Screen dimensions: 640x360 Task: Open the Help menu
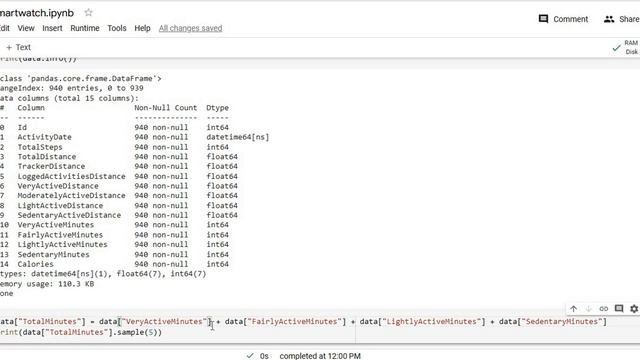[x=142, y=28]
